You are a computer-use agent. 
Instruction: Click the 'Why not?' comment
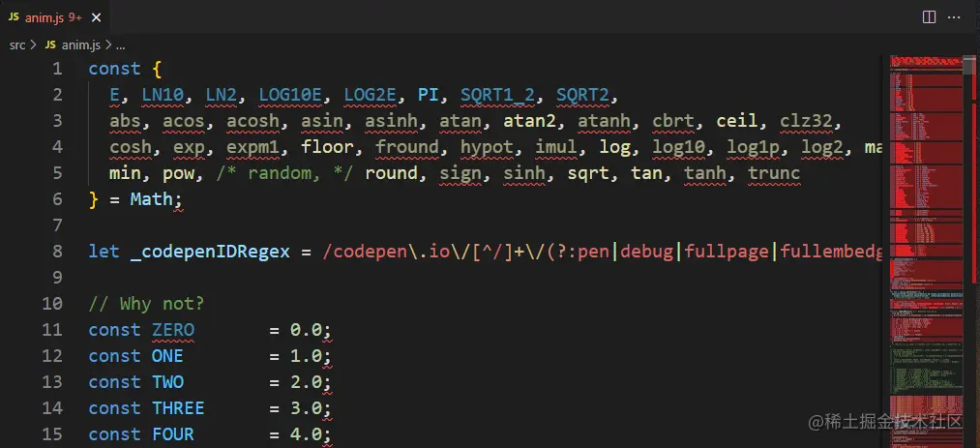coord(146,304)
